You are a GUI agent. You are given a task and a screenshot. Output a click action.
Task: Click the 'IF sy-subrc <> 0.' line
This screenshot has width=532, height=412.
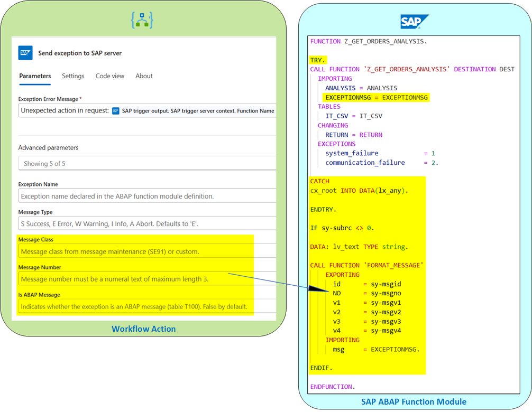(342, 228)
